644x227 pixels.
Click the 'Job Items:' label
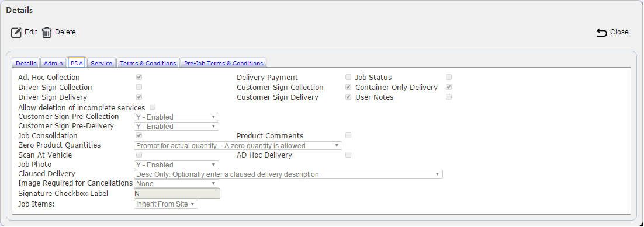[37, 204]
